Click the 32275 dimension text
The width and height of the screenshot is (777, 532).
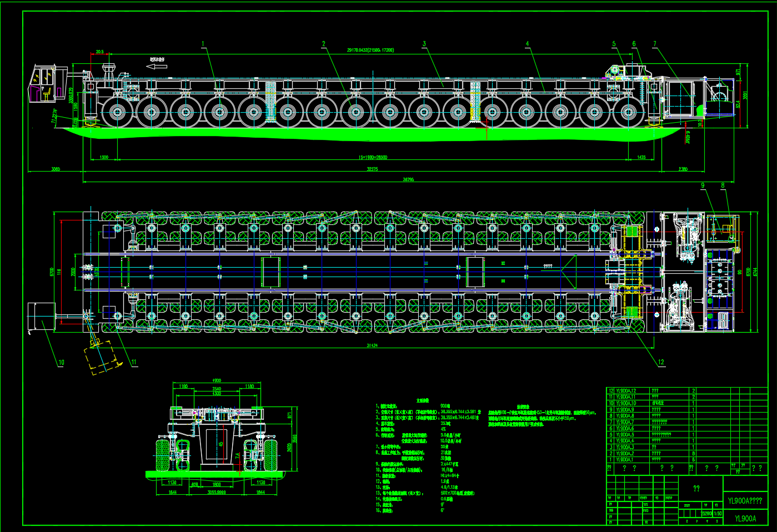pyautogui.click(x=372, y=169)
